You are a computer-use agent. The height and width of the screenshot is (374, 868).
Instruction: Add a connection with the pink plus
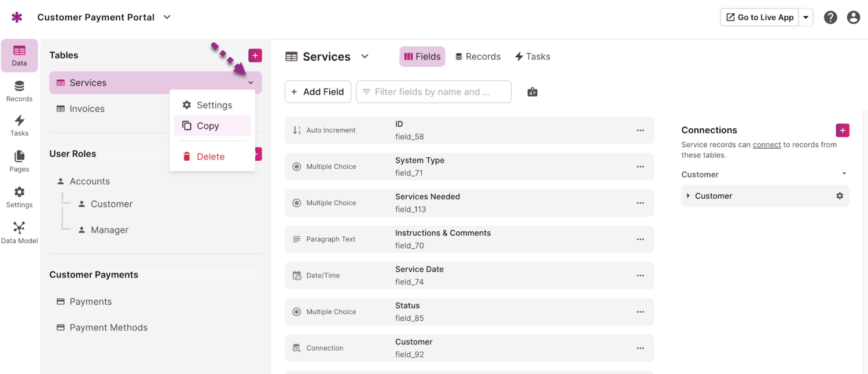click(x=842, y=130)
